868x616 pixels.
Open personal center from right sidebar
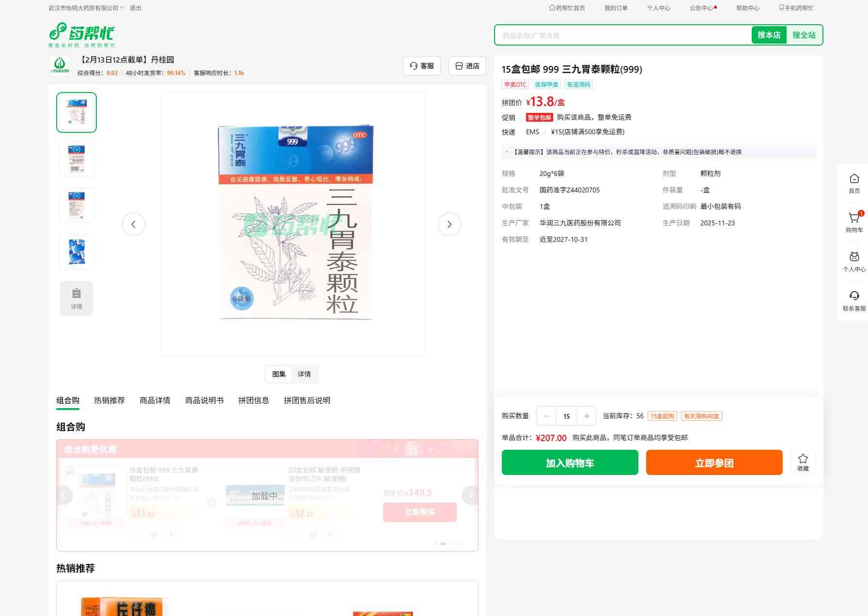pyautogui.click(x=854, y=261)
